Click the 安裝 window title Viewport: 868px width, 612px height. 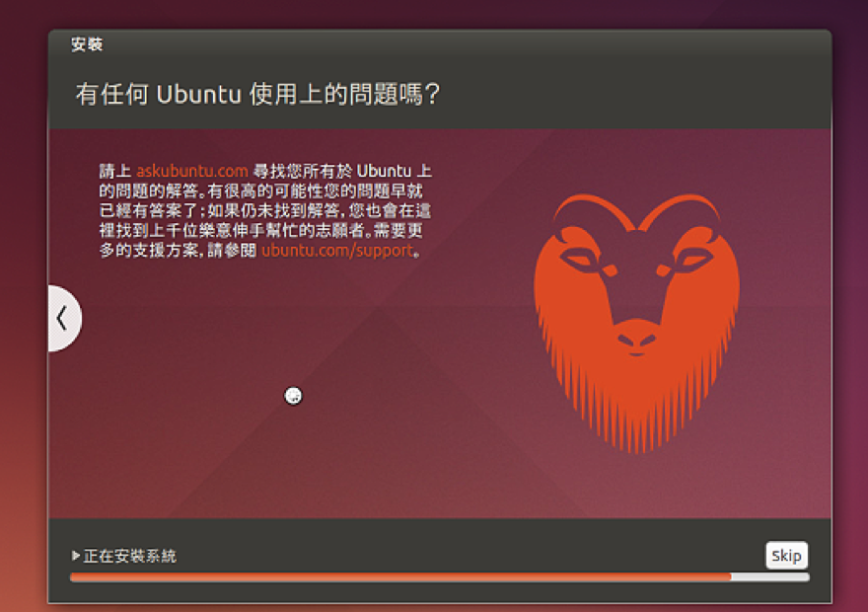pyautogui.click(x=87, y=44)
